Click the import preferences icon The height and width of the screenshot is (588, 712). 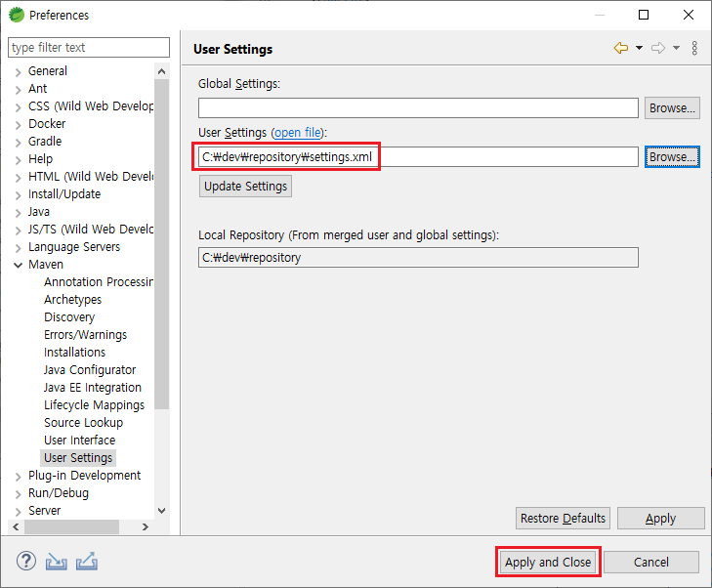(57, 562)
